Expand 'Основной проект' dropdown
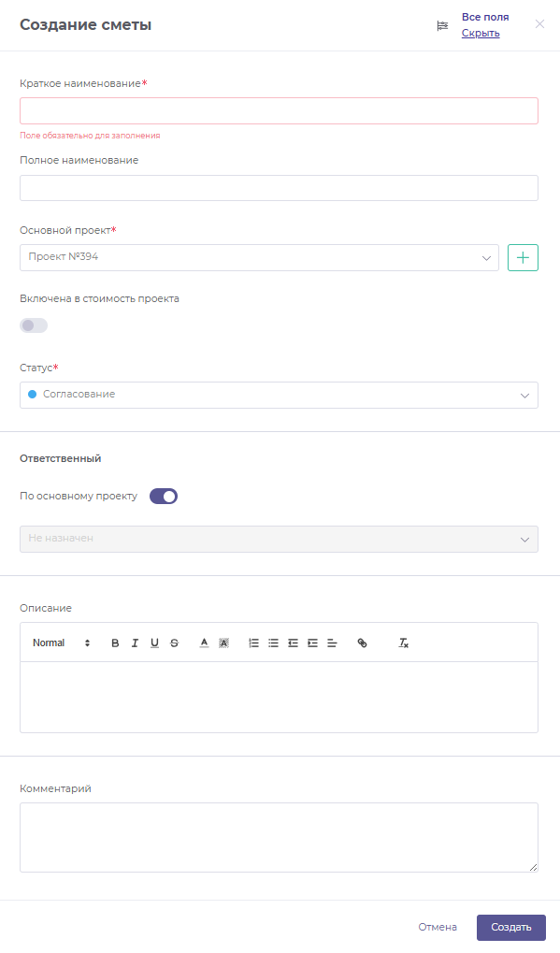Image resolution: width=560 pixels, height=953 pixels. (259, 258)
